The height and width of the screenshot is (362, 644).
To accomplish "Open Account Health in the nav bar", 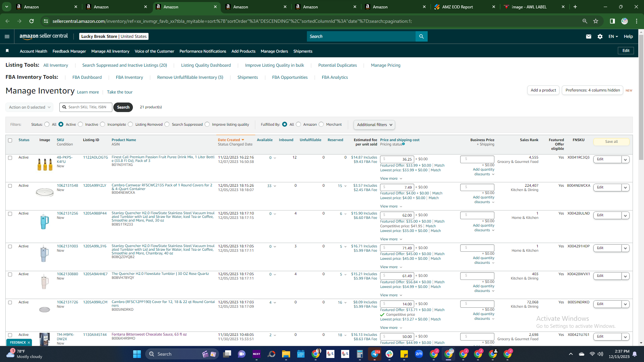I will (34, 51).
